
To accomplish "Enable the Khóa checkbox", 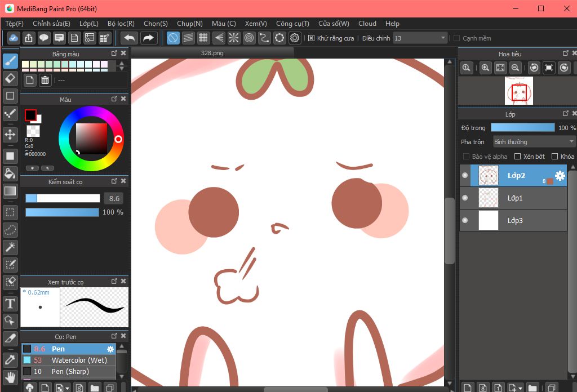I will (555, 157).
